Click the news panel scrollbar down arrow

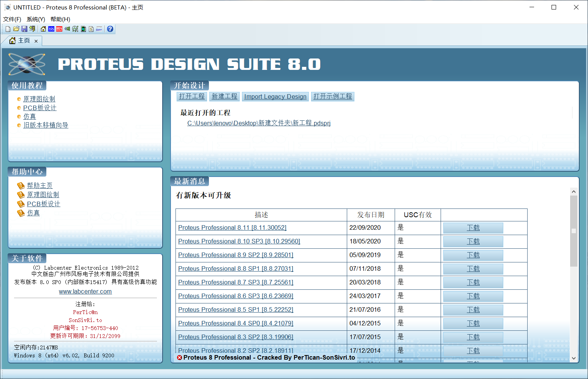[574, 358]
